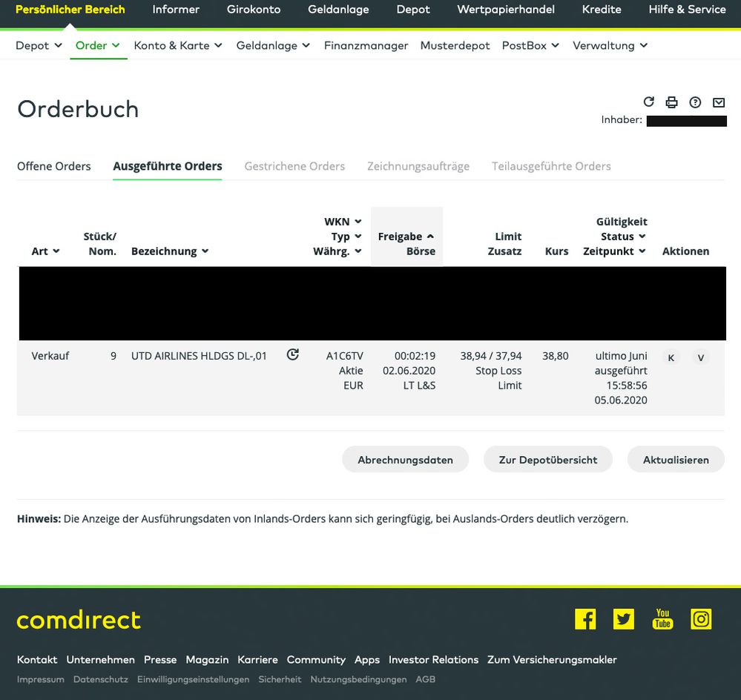The height and width of the screenshot is (700, 741).
Task: Click the mail envelope icon
Action: [x=718, y=102]
